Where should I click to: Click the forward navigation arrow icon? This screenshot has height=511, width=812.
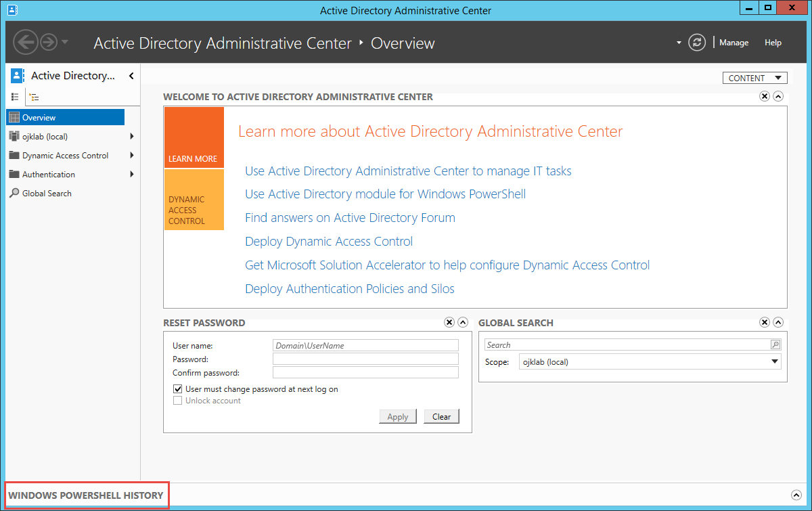click(x=48, y=42)
